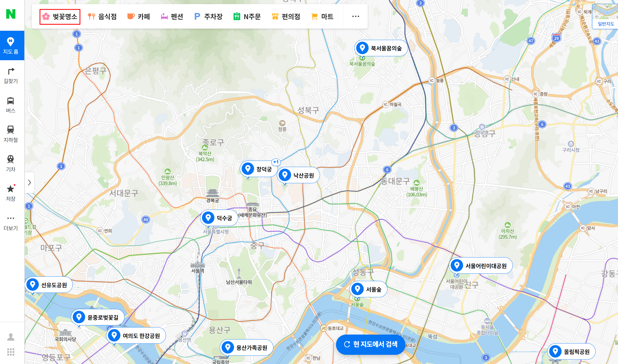
Task: Click the +1 cluster badge near 창덕궁
Action: pyautogui.click(x=276, y=162)
